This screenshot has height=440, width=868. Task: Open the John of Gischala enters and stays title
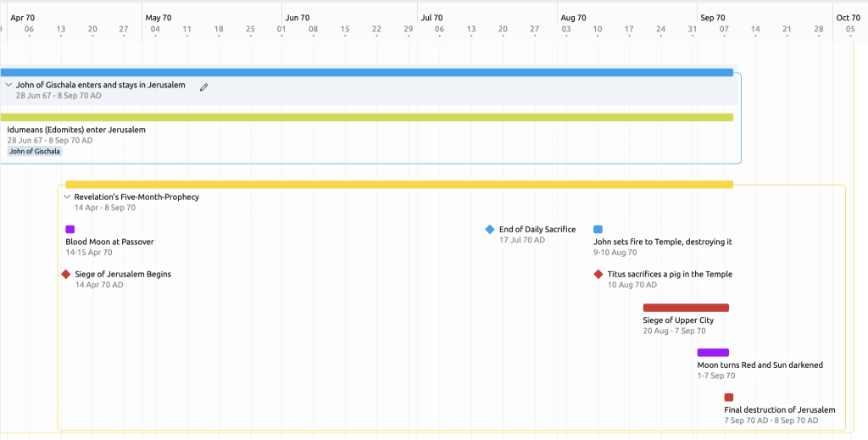(101, 86)
